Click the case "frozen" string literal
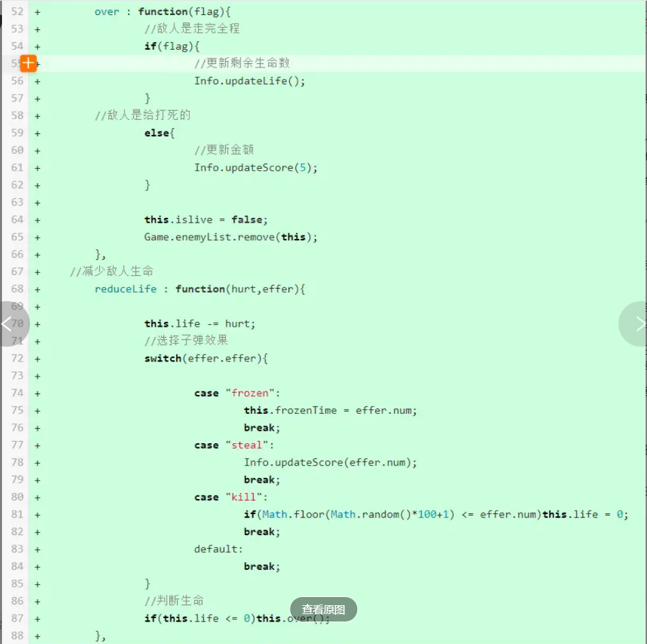The image size is (647, 644). coord(250,393)
